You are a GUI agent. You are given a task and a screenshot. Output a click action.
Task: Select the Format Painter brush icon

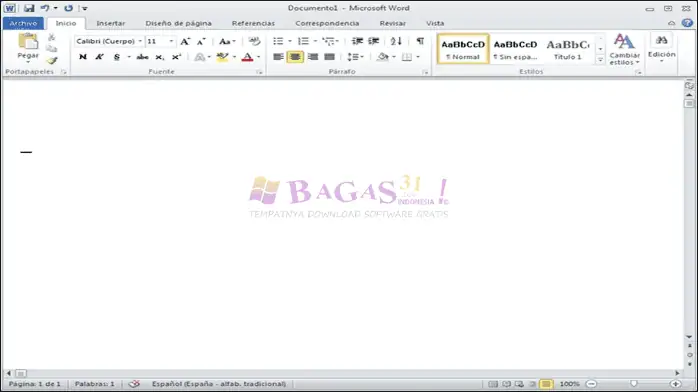52,60
